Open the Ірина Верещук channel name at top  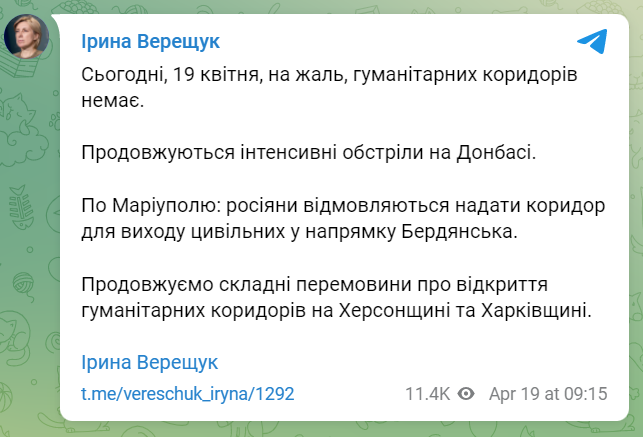150,42
